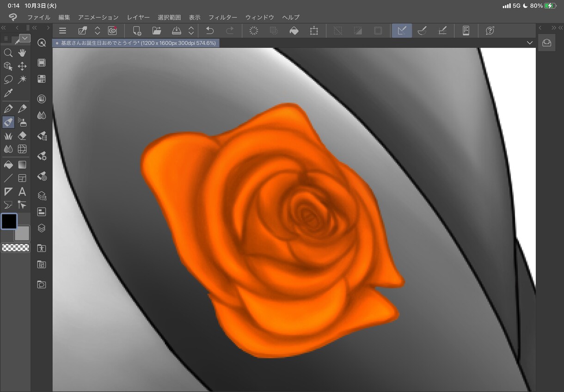The image size is (564, 392).
Task: Expand the save options up-down arrows
Action: tap(191, 31)
